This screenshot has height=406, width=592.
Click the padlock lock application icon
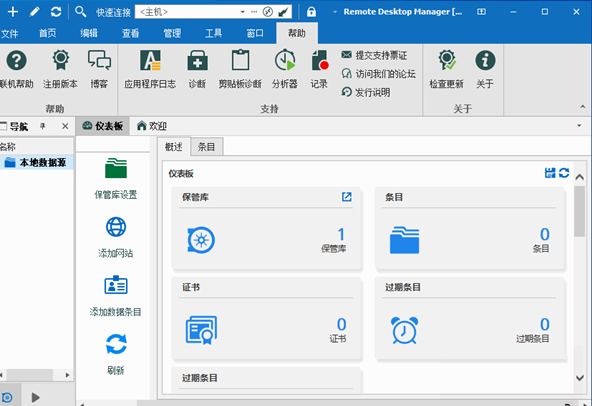pos(311,12)
